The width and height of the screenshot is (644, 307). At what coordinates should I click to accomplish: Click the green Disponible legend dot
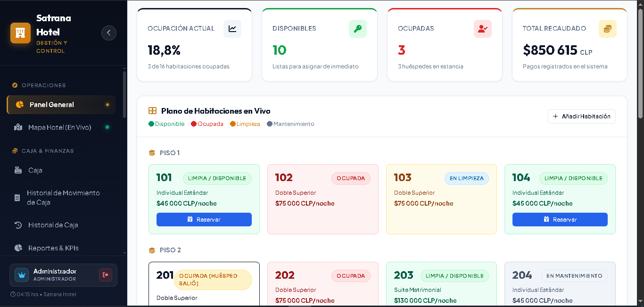coord(151,124)
